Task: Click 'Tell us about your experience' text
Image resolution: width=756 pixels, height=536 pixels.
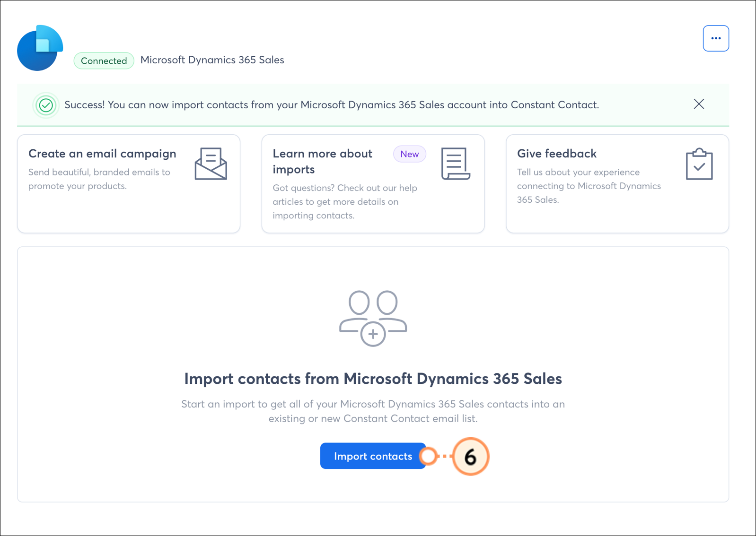Action: 589,186
